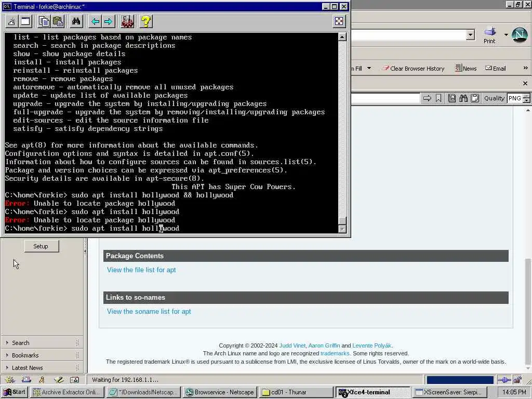Screen dimensions: 532x399
Task: Click Composer icon in Netscape component bar
Action: [x=59, y=380]
